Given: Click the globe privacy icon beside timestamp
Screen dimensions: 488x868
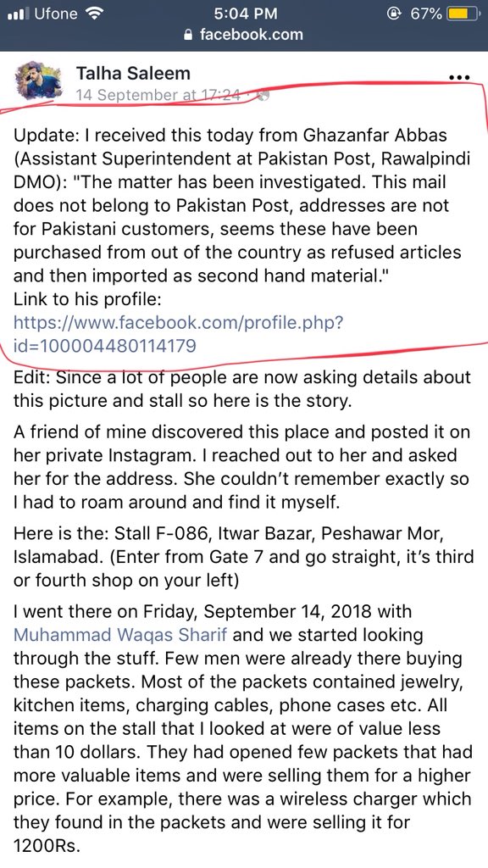Looking at the screenshot, I should tap(263, 95).
